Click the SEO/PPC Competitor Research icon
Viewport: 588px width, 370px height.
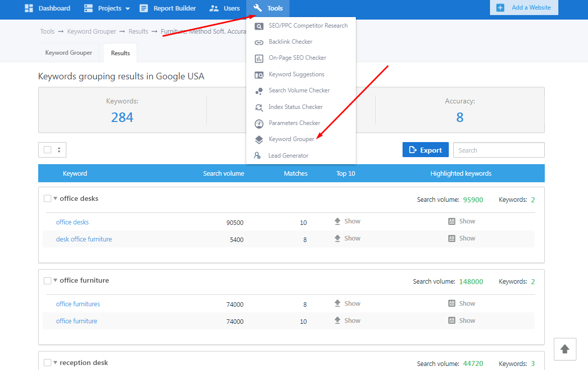(259, 26)
